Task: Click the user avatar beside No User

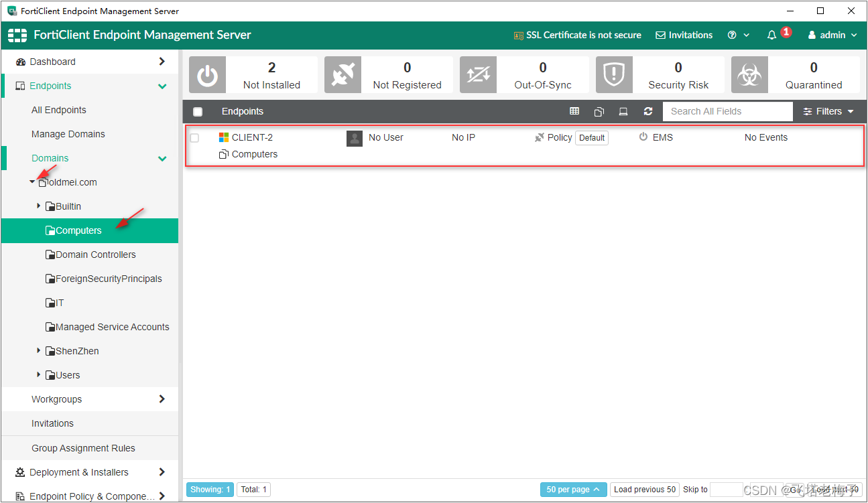Action: (355, 138)
